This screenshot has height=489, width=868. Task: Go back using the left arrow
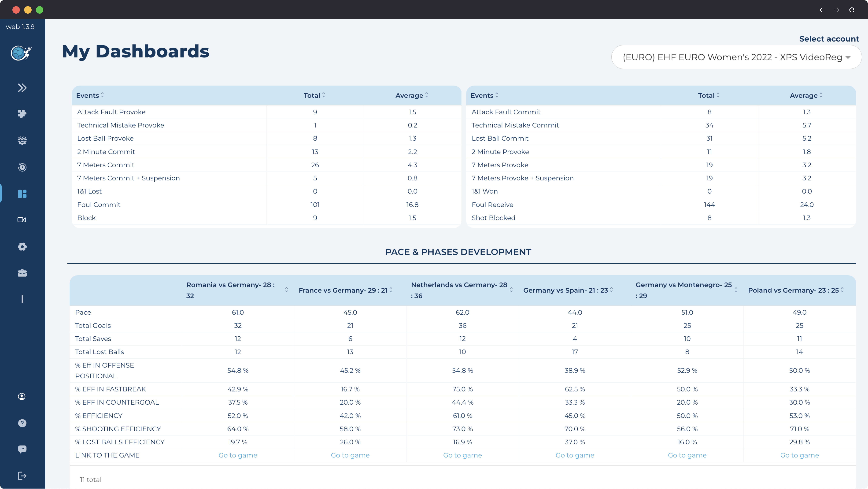click(822, 10)
